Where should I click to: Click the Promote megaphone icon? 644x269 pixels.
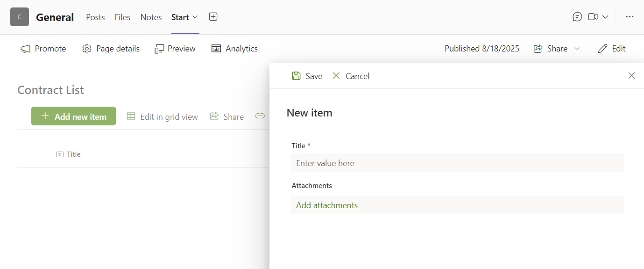pyautogui.click(x=26, y=49)
